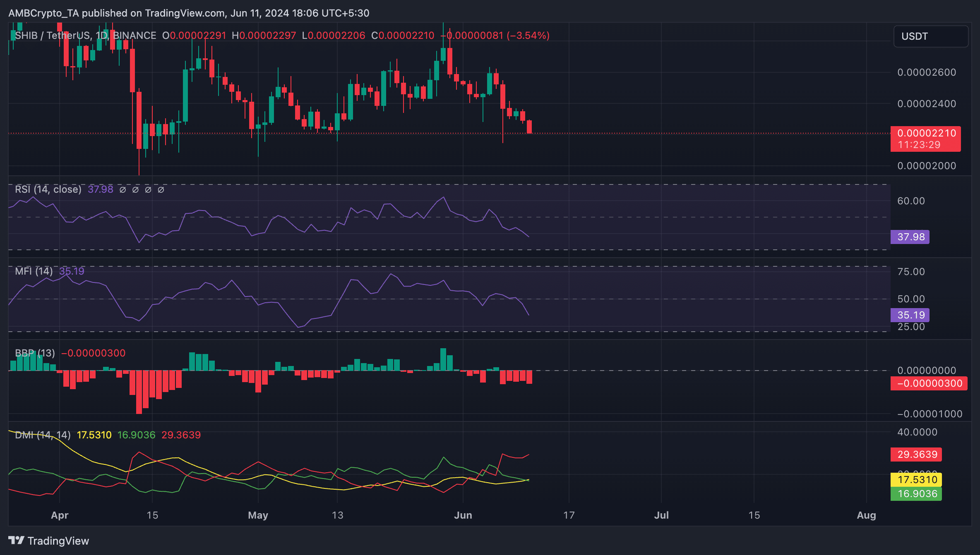The height and width of the screenshot is (555, 980).
Task: Click the green +DI value 16.9036 in legend
Action: 137,435
